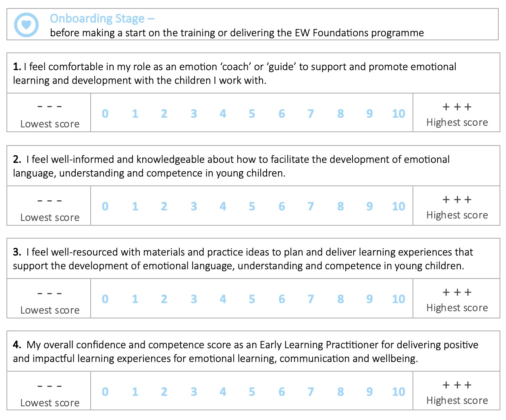Pick score 10 for question 3
The image size is (506, 420).
tap(398, 299)
